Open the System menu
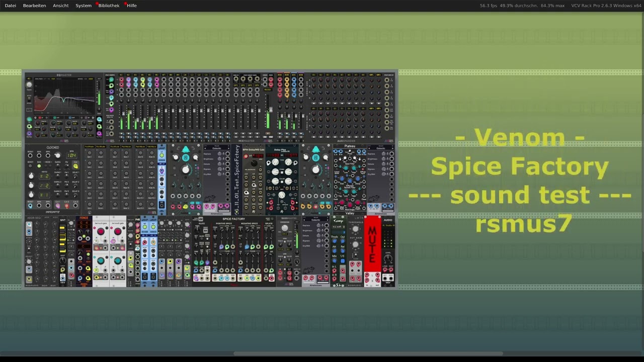The width and height of the screenshot is (644, 362). click(84, 6)
